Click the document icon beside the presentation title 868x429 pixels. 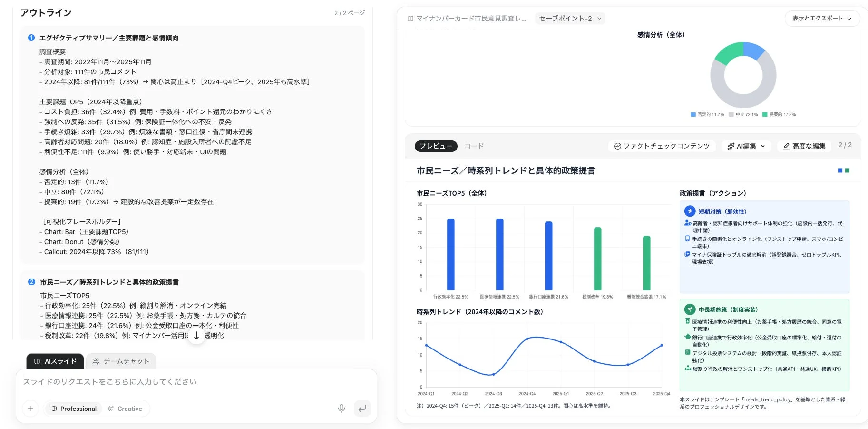click(x=409, y=19)
